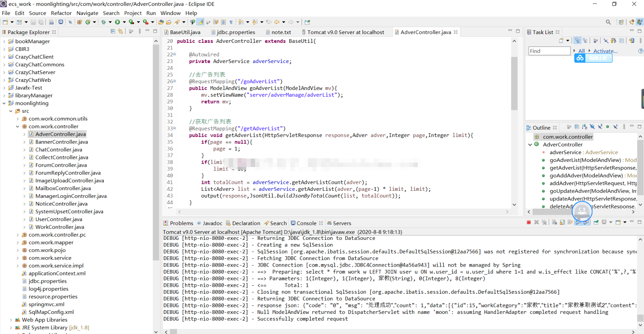Open the Refactor menu
This screenshot has width=644, height=334.
point(61,13)
